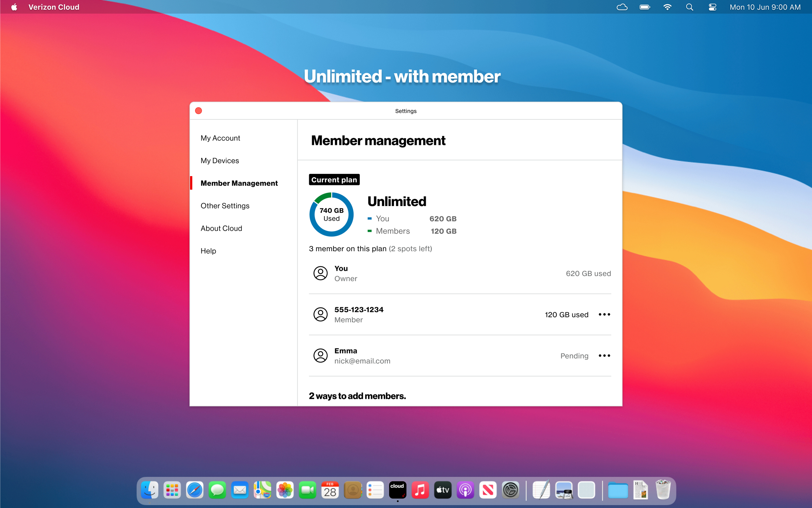This screenshot has height=508, width=812.
Task: Open Help in the sidebar
Action: click(208, 251)
